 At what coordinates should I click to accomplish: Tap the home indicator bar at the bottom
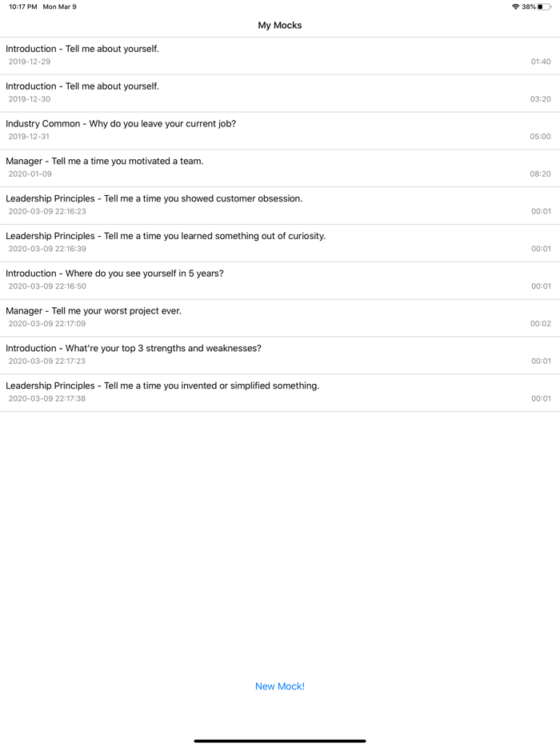[279, 738]
